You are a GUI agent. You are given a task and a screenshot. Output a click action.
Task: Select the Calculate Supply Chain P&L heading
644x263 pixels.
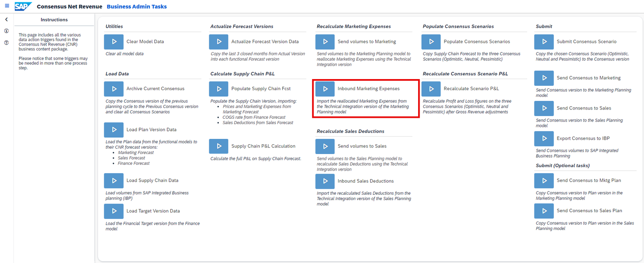[243, 74]
